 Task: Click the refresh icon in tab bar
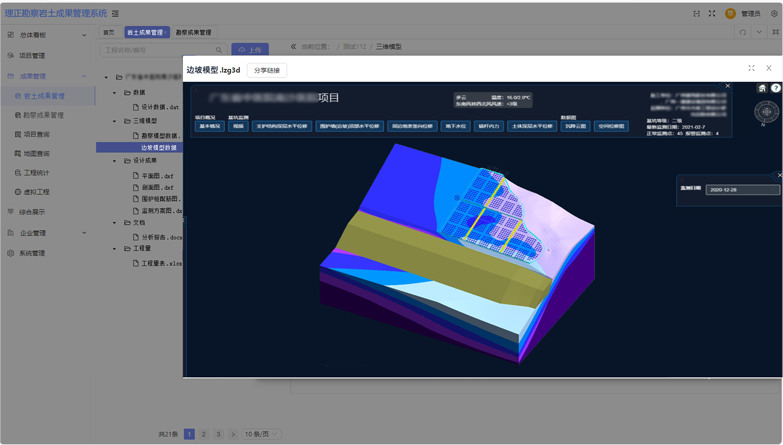(x=743, y=32)
